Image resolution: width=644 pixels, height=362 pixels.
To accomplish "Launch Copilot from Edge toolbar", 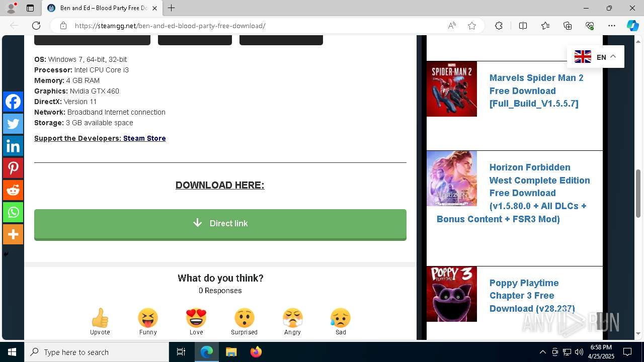I will pos(632,26).
